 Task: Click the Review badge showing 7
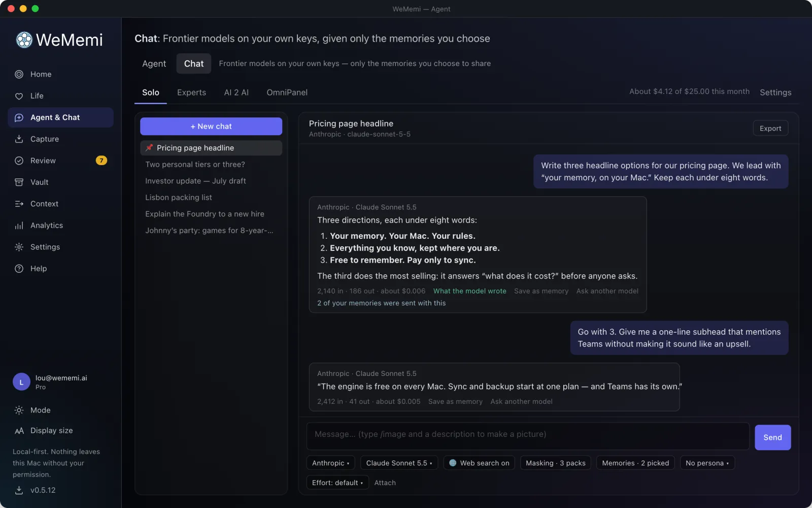coord(101,161)
